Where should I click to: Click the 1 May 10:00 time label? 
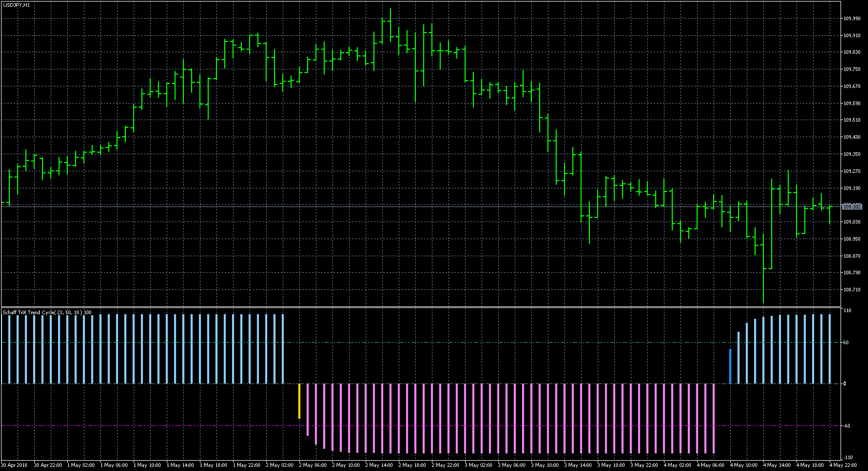click(x=147, y=465)
